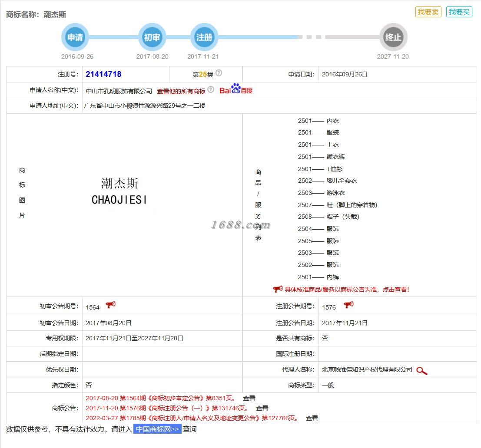Viewport: 481px width, 448px height.
Task: Click goods item 2501 内衣
Action: pyautogui.click(x=318, y=121)
